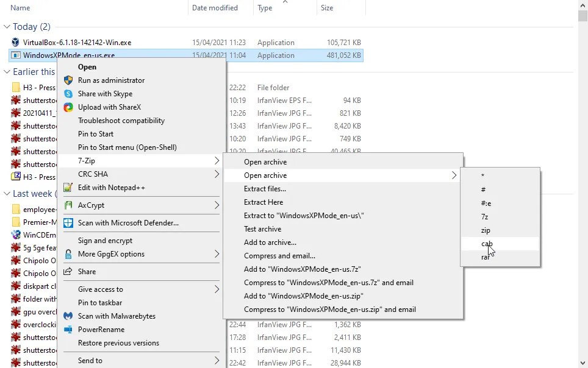The height and width of the screenshot is (368, 588).
Task: Expand the 7-Zip submenu arrow
Action: [217, 160]
